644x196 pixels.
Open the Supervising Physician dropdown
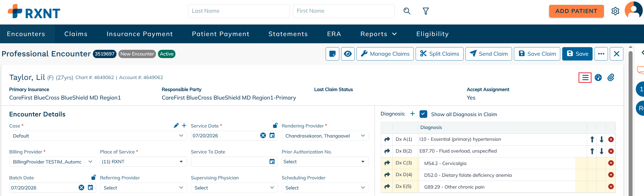[234, 188]
